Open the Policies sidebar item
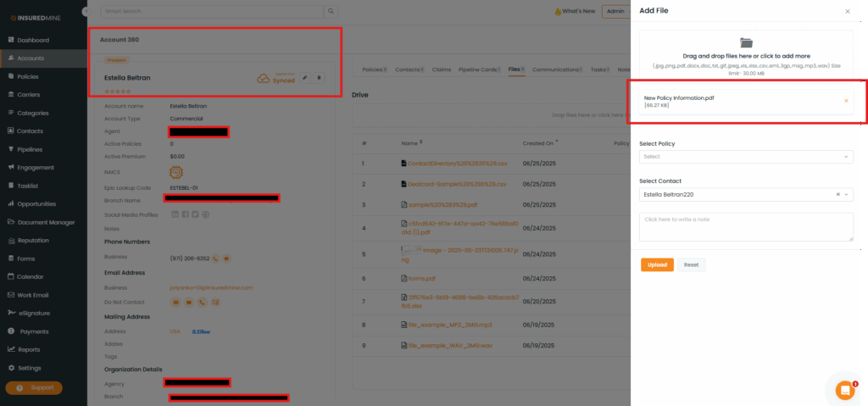Screen dimensions: 868x406 coord(27,76)
